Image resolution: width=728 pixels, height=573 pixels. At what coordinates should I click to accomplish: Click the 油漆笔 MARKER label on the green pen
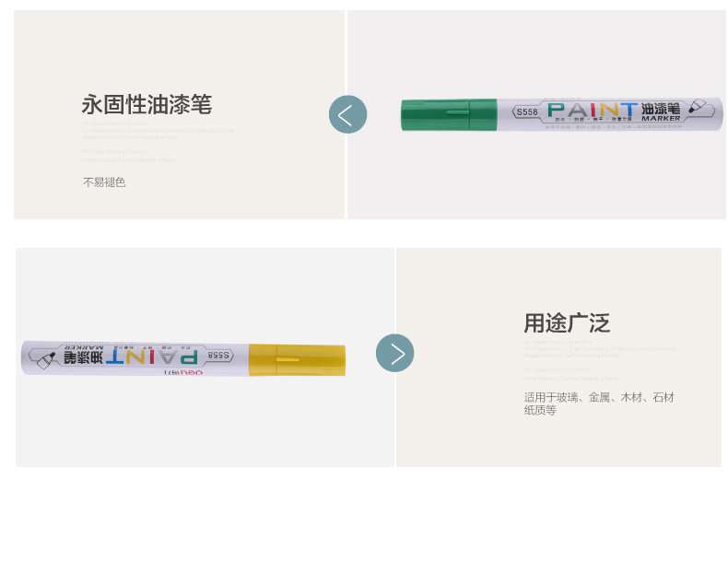[661, 111]
